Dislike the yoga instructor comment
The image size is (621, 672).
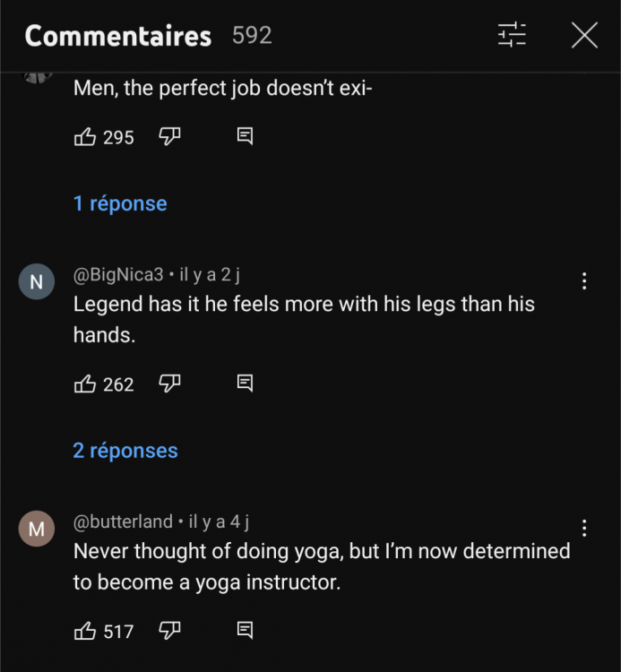click(x=170, y=632)
